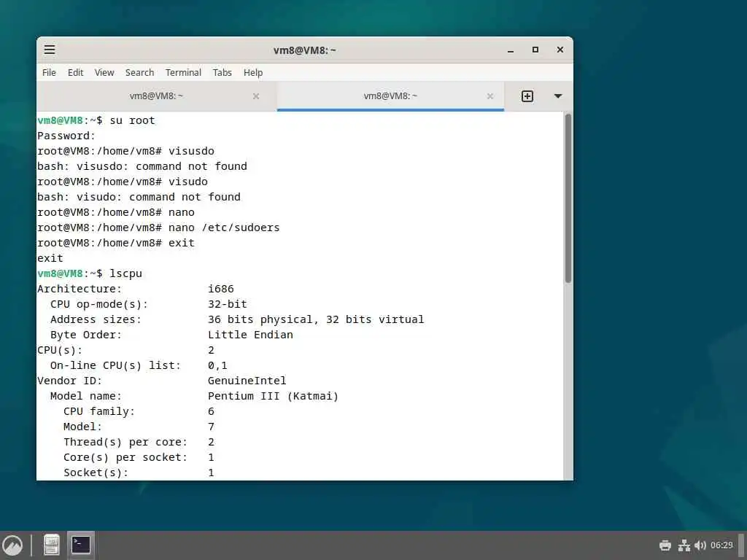The width and height of the screenshot is (747, 560).
Task: Click the 'Password:' prompt line
Action: coord(66,136)
